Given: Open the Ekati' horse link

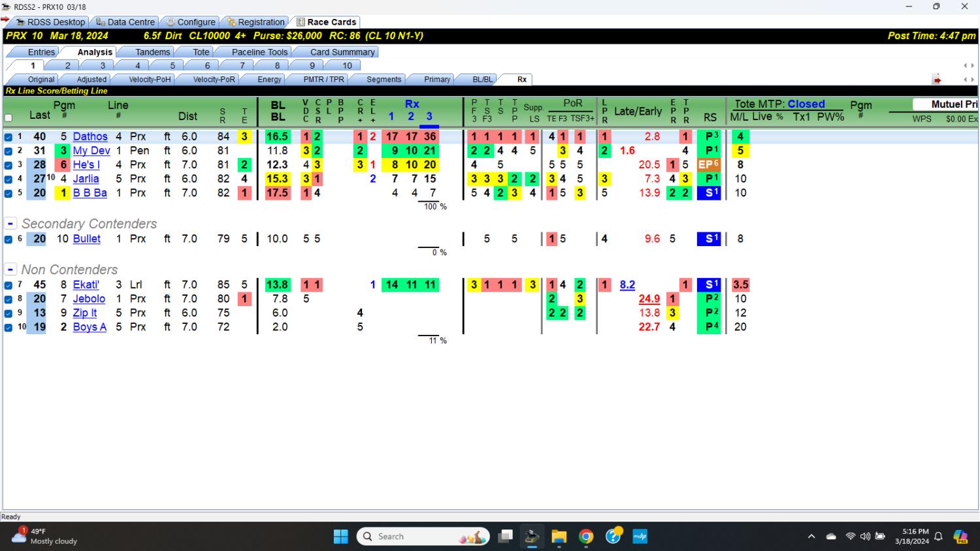Looking at the screenshot, I should (86, 285).
